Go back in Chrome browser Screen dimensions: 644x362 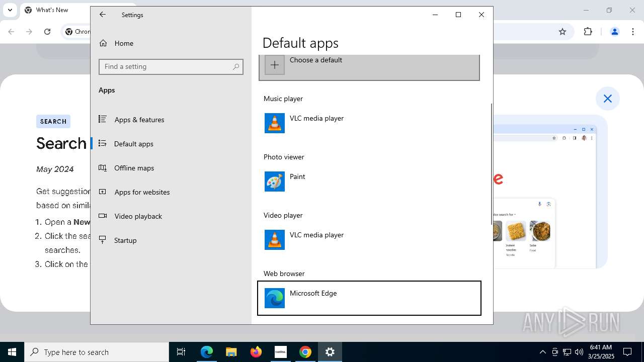click(x=11, y=32)
